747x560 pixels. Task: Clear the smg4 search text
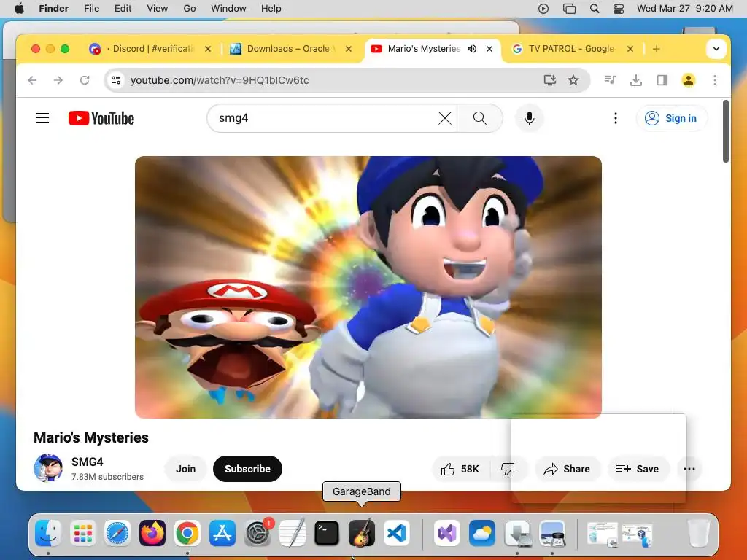(444, 118)
